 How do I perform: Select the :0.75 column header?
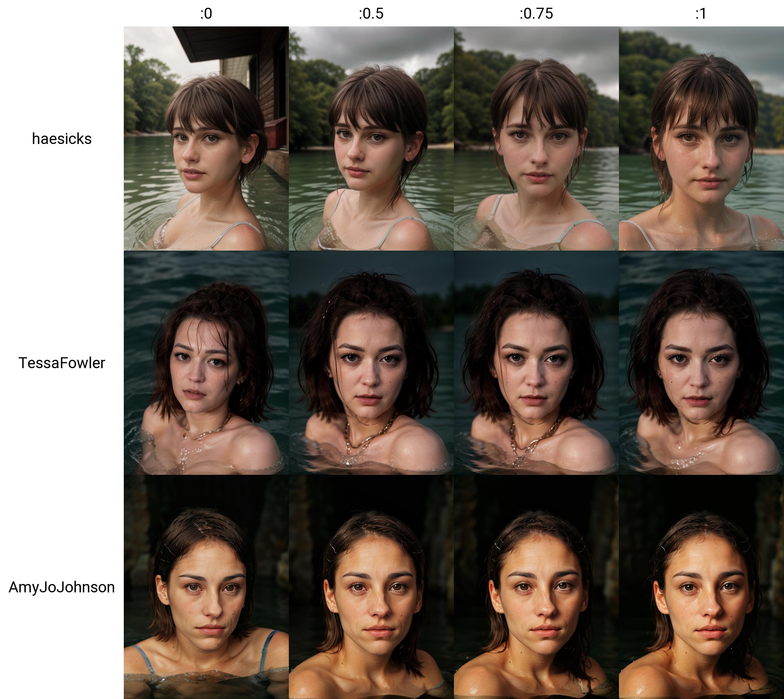coord(536,14)
